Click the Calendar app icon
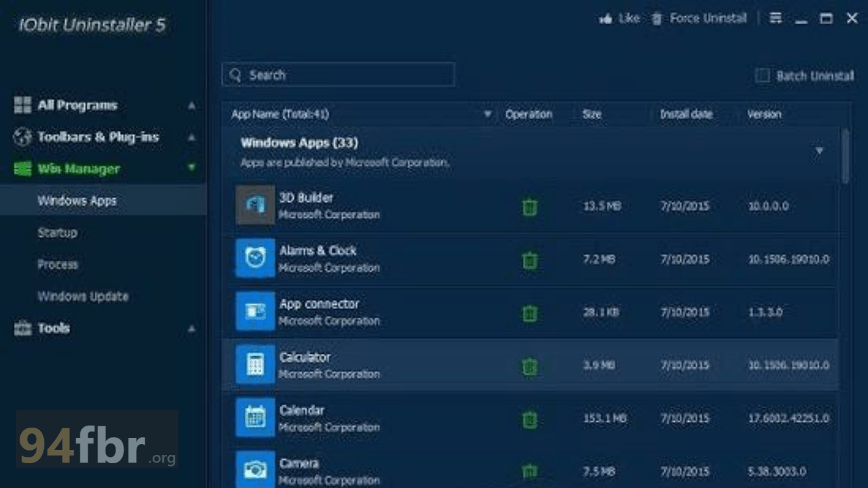 (x=255, y=417)
